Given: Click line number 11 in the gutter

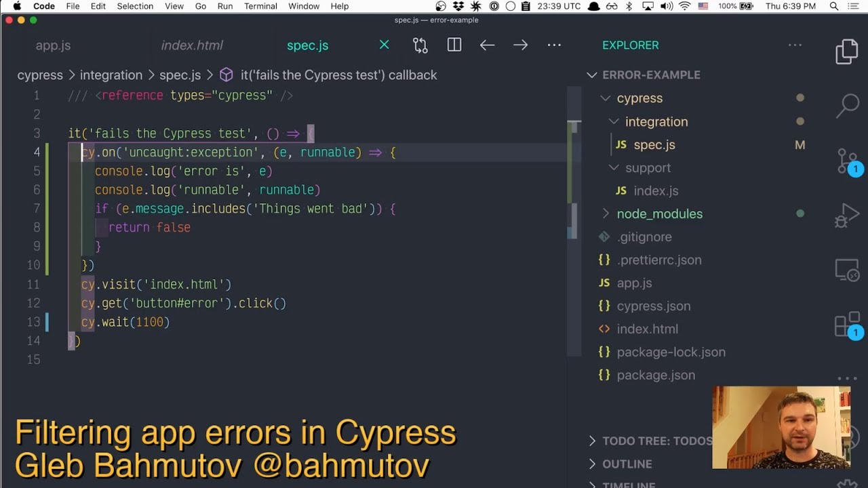Looking at the screenshot, I should tap(33, 284).
